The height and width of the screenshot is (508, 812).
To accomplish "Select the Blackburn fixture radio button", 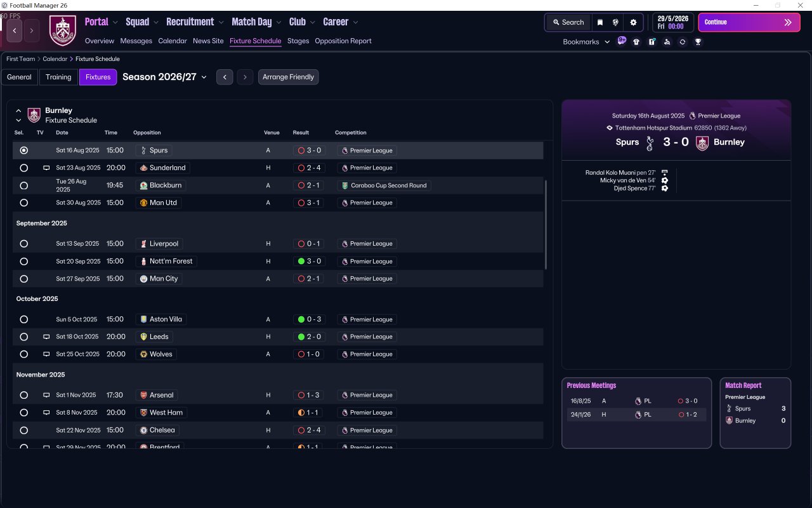I will [x=24, y=185].
